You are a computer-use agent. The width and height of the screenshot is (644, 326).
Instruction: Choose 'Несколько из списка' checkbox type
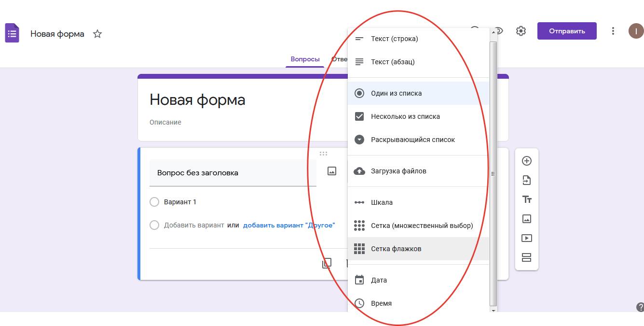pyautogui.click(x=405, y=116)
